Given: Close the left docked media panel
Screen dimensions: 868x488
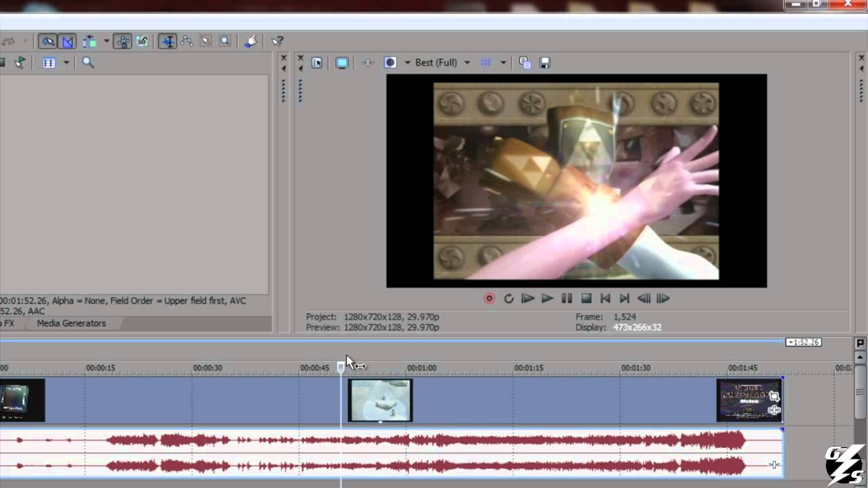Looking at the screenshot, I should click(283, 58).
